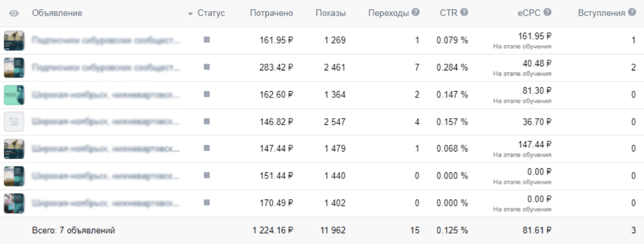Screen dimensions: 644x244
Task: Click the Статус column header label
Action: [x=211, y=13]
